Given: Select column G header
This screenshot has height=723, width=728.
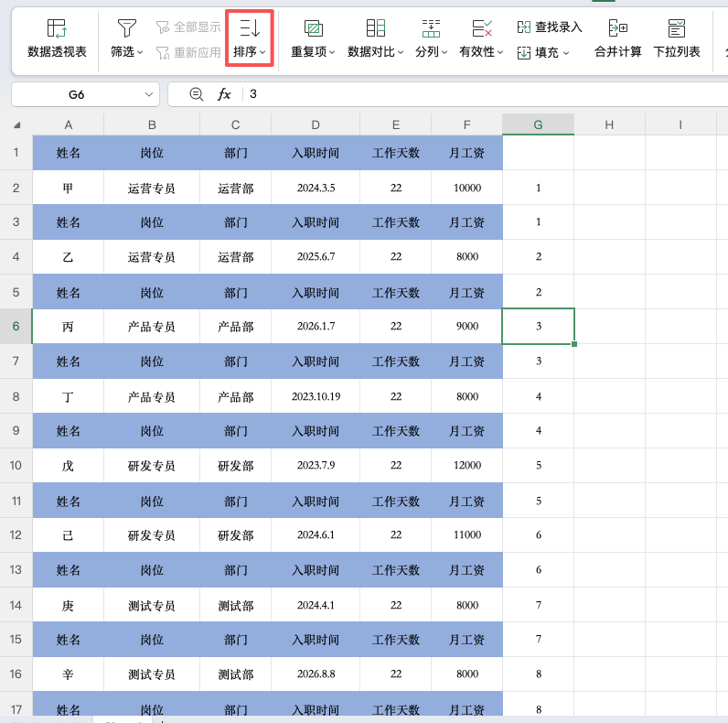Looking at the screenshot, I should (538, 124).
